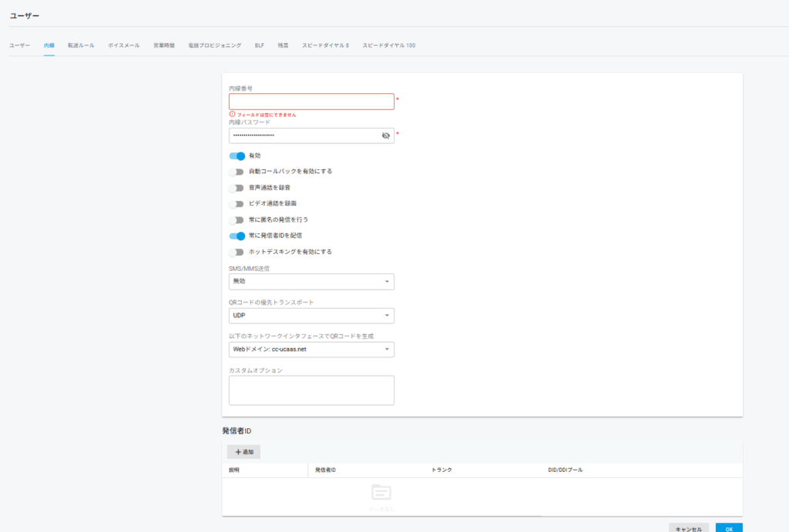The image size is (789, 532).
Task: Turn off 常に発信者IDを配信 toggle
Action: [x=237, y=236]
